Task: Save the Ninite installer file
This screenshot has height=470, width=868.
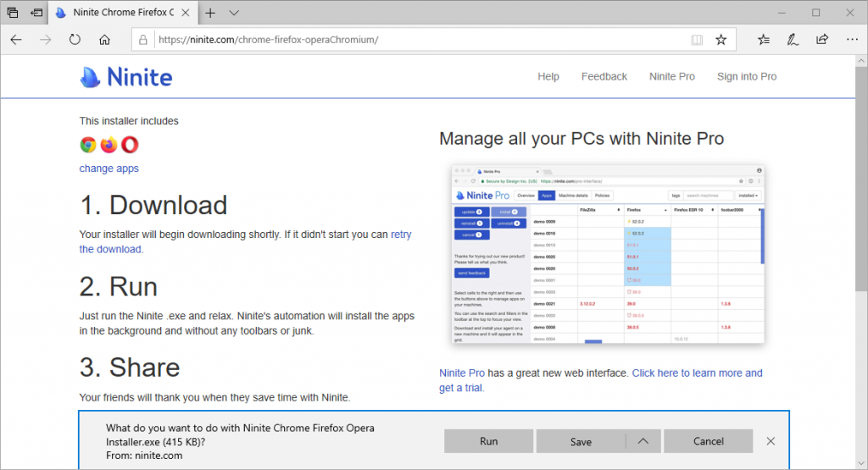Action: tap(581, 441)
